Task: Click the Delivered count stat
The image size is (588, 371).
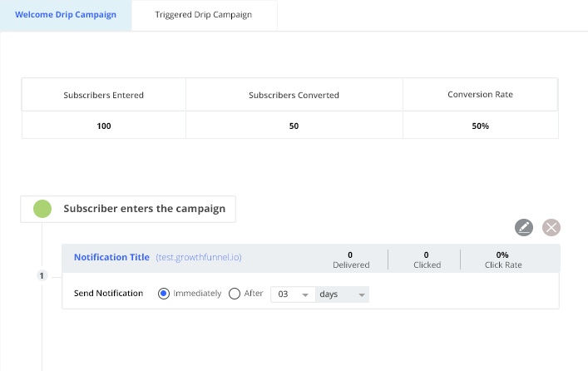Action: point(350,260)
